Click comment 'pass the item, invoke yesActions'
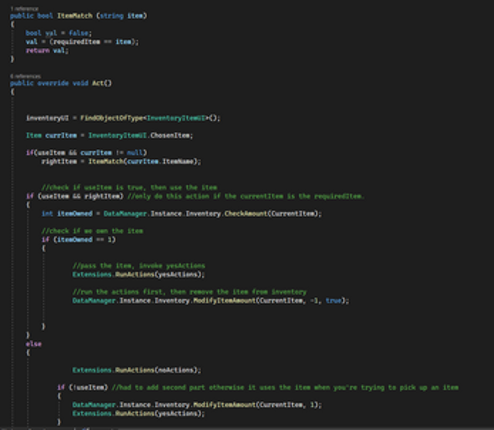 (139, 266)
